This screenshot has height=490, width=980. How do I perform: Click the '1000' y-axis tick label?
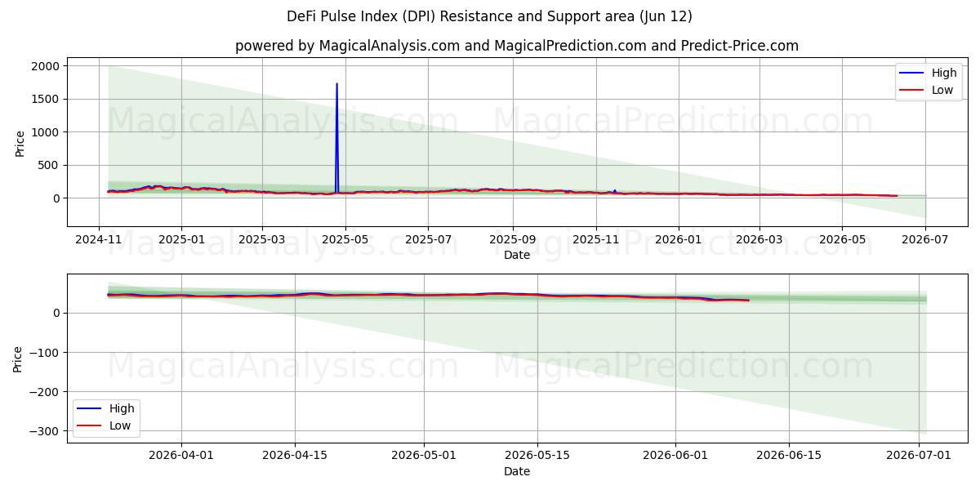(45, 132)
